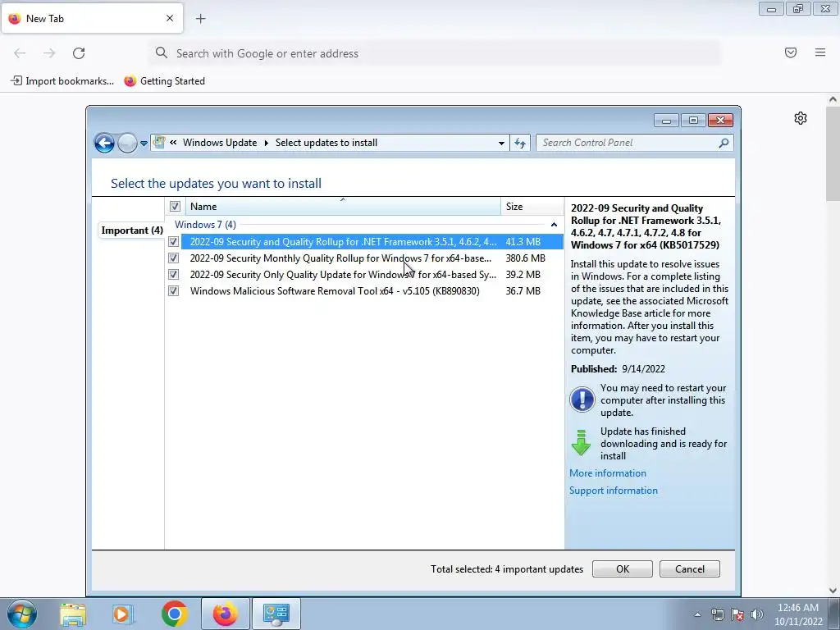Image resolution: width=840 pixels, height=630 pixels.
Task: Open Import bookmarks from bookmarks toolbar
Action: click(62, 81)
